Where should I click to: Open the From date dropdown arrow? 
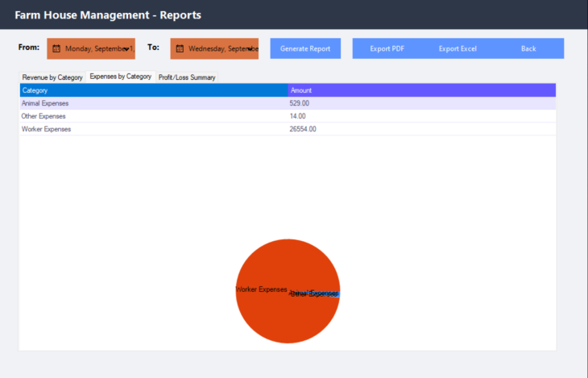coord(127,48)
